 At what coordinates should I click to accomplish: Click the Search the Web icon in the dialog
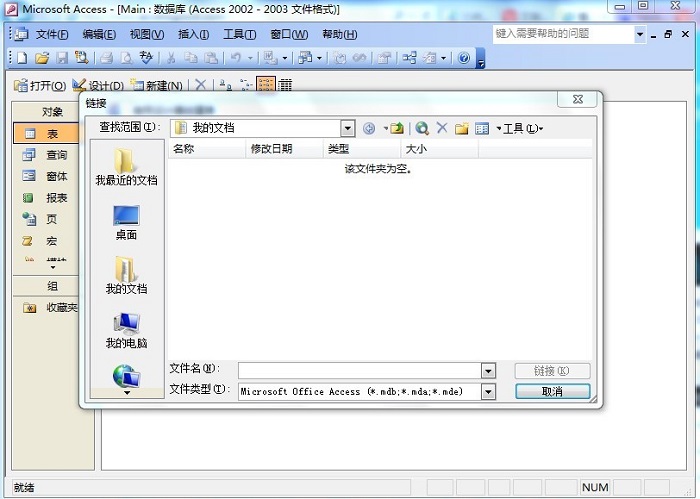[422, 129]
